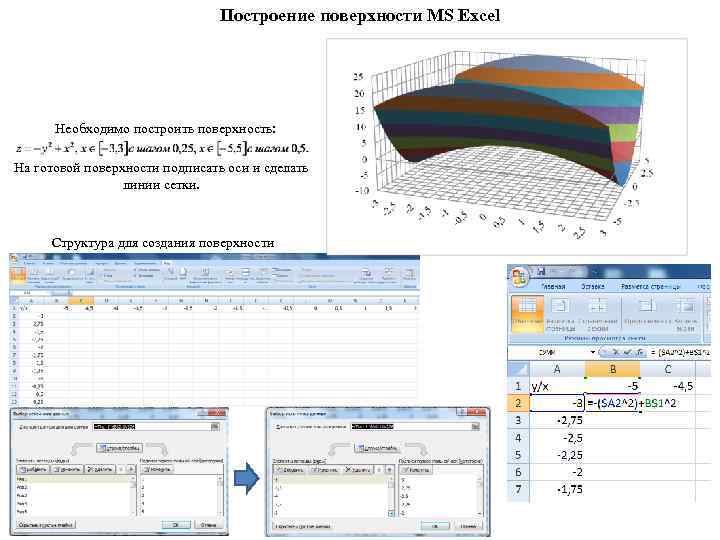The width and height of the screenshot is (720, 540).
Task: Open the Вставка ribbon tab
Action: (592, 287)
